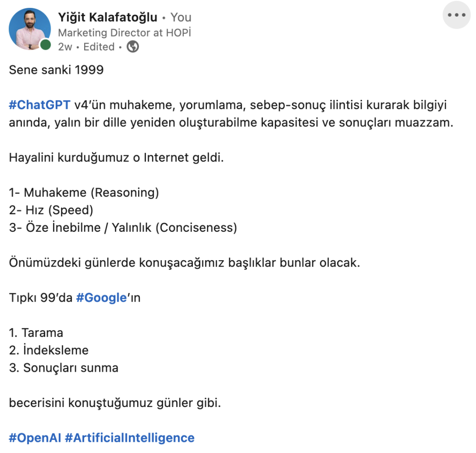
Task: Click the You label beside the name
Action: 181,17
